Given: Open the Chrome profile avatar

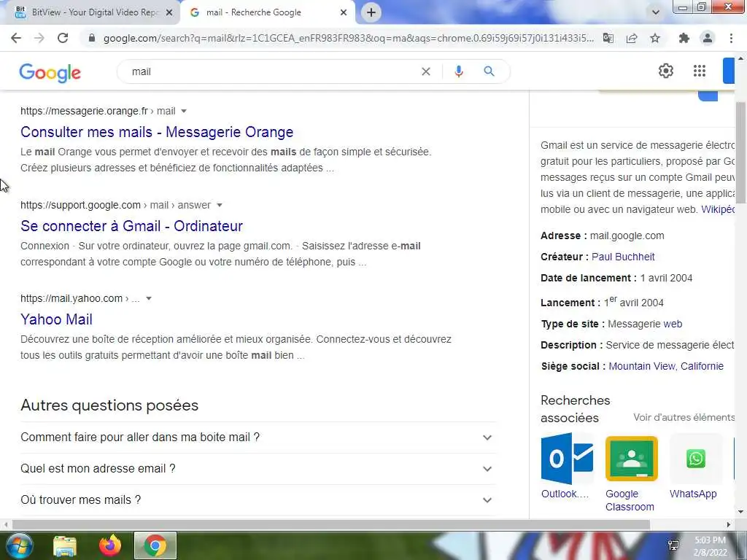Looking at the screenshot, I should (708, 38).
